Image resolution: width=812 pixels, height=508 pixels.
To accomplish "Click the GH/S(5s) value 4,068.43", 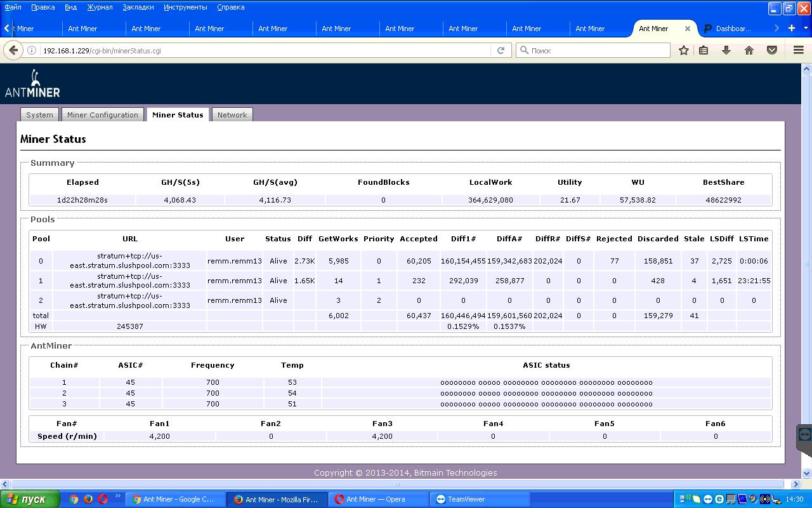I will click(180, 200).
